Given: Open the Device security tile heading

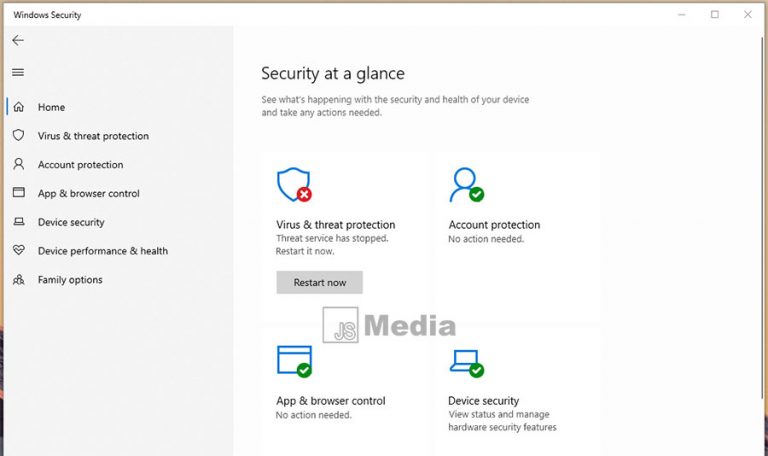Looking at the screenshot, I should [483, 401].
